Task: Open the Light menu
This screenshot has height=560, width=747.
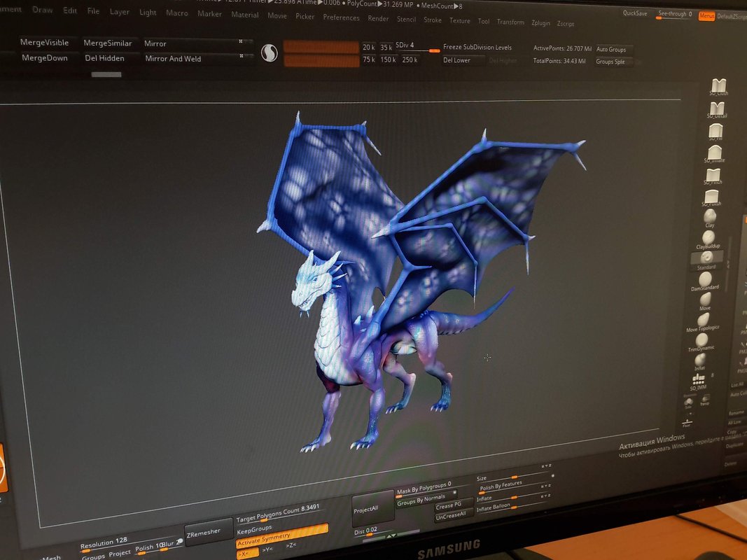Action: tap(148, 13)
